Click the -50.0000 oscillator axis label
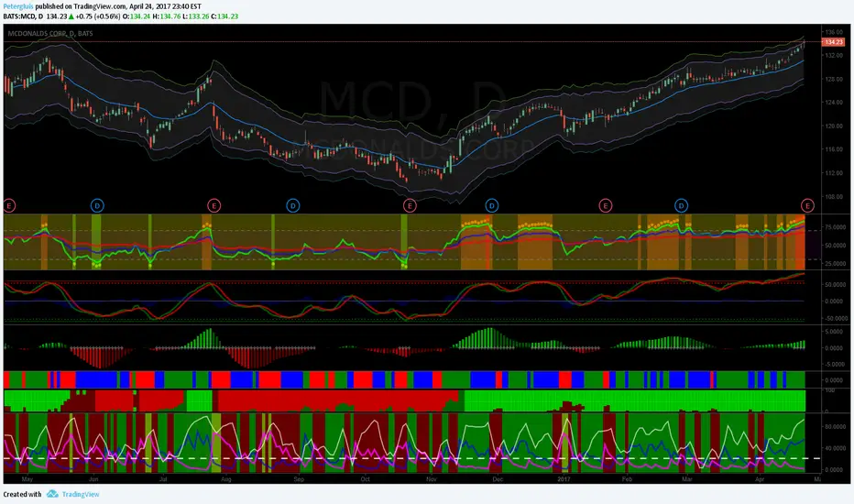The image size is (854, 504). coord(835,318)
